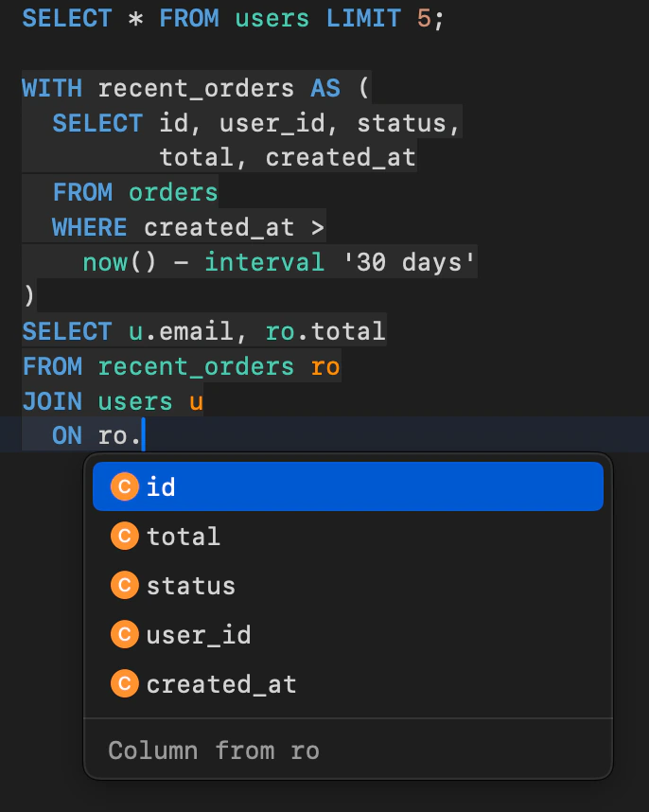Place cursor in the 'SELECT * FROM users LIMIT 5;' line
Screen dimensions: 649x812
click(x=233, y=19)
